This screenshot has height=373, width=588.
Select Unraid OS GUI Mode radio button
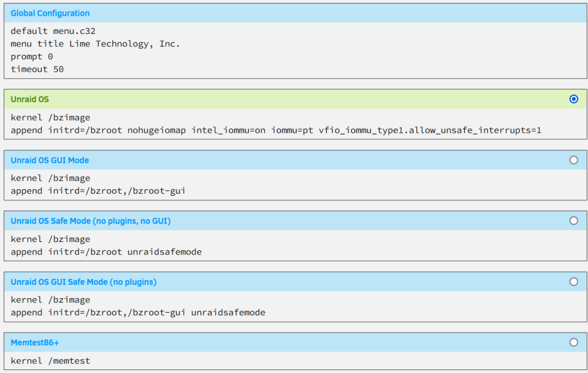pyautogui.click(x=573, y=160)
